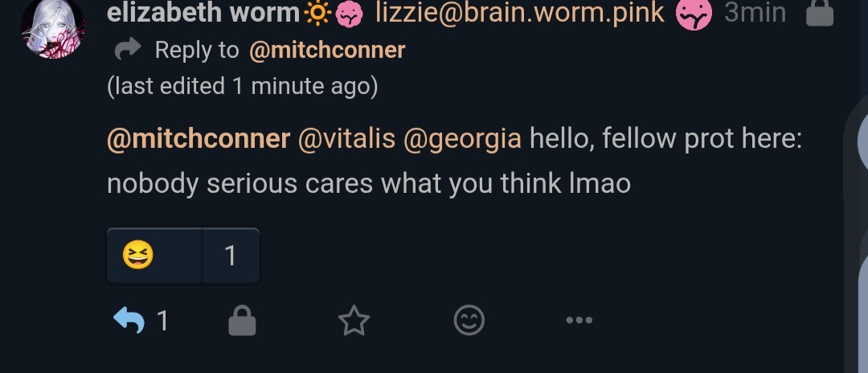Open the @georgia mention link
868x373 pixels.
[x=462, y=139]
